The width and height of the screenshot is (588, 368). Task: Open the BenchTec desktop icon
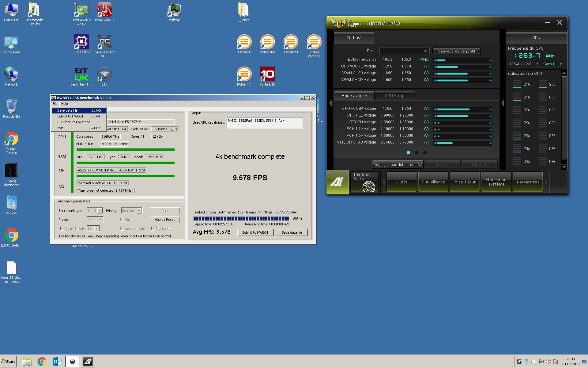point(81,77)
